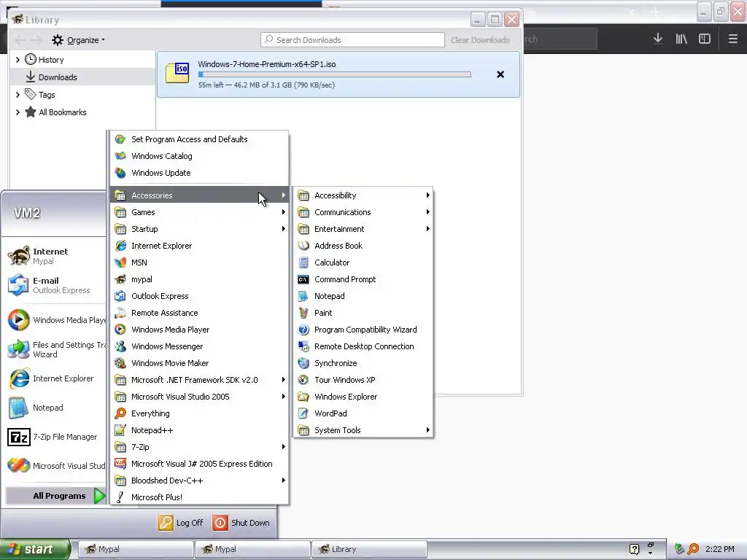Screen dimensions: 747x560
Task: Open Remote Assistance from All Programs
Action: [199, 313]
